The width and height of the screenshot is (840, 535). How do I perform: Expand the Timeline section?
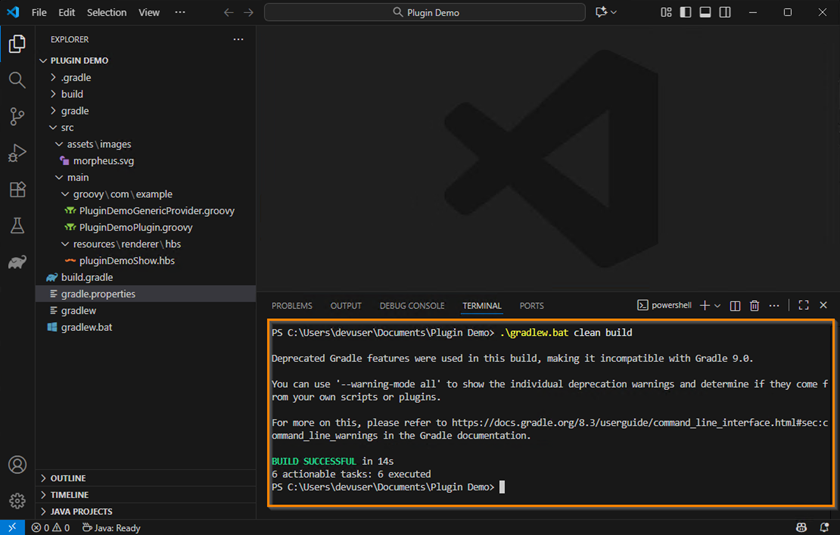(x=146, y=495)
